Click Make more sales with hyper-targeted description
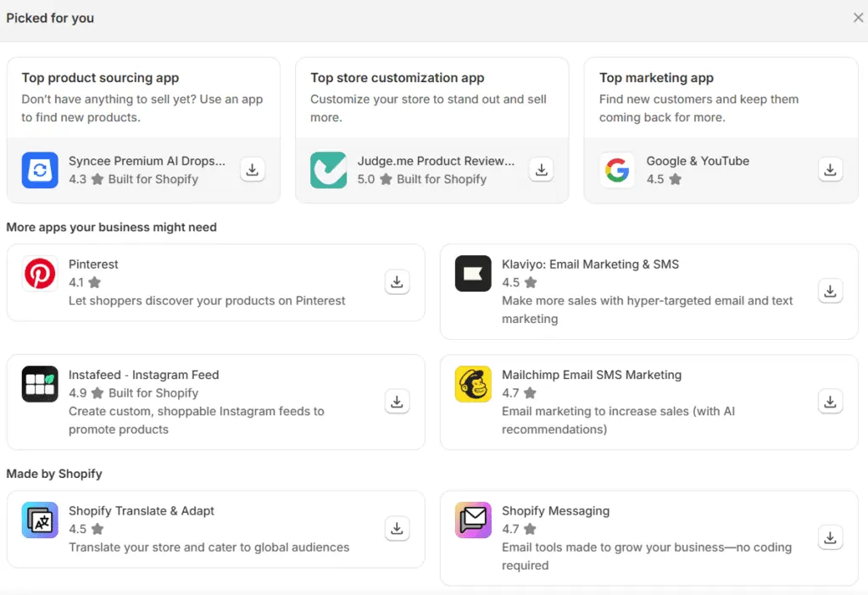Image resolution: width=868 pixels, height=595 pixels. [647, 310]
